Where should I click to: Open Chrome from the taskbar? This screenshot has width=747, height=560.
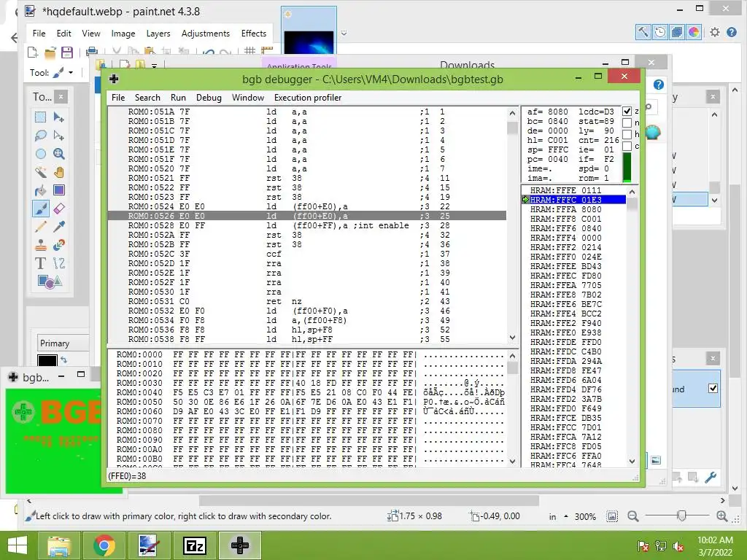[104, 545]
